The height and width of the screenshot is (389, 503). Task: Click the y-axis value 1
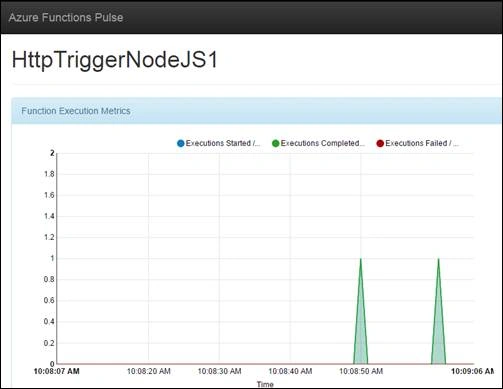tap(52, 258)
